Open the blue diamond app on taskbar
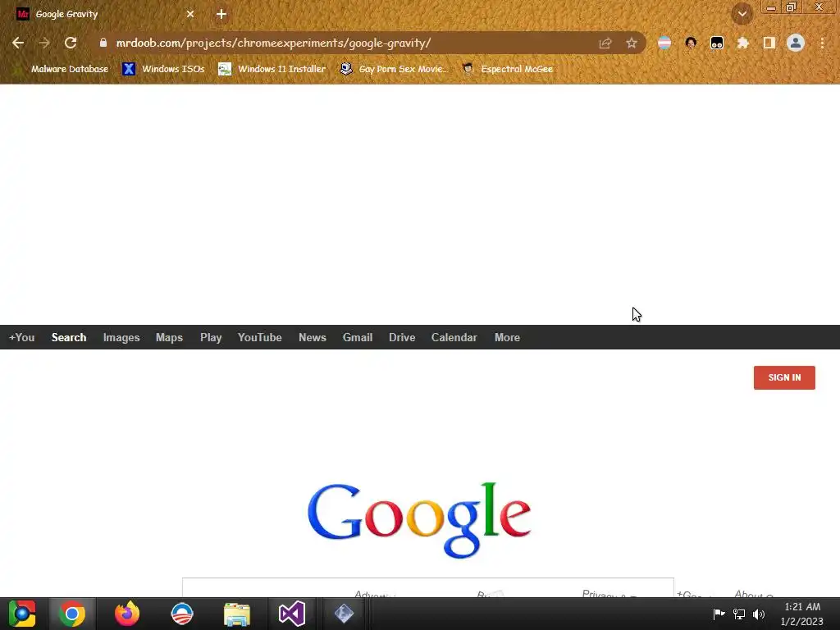Viewport: 840px width, 630px height. tap(344, 614)
